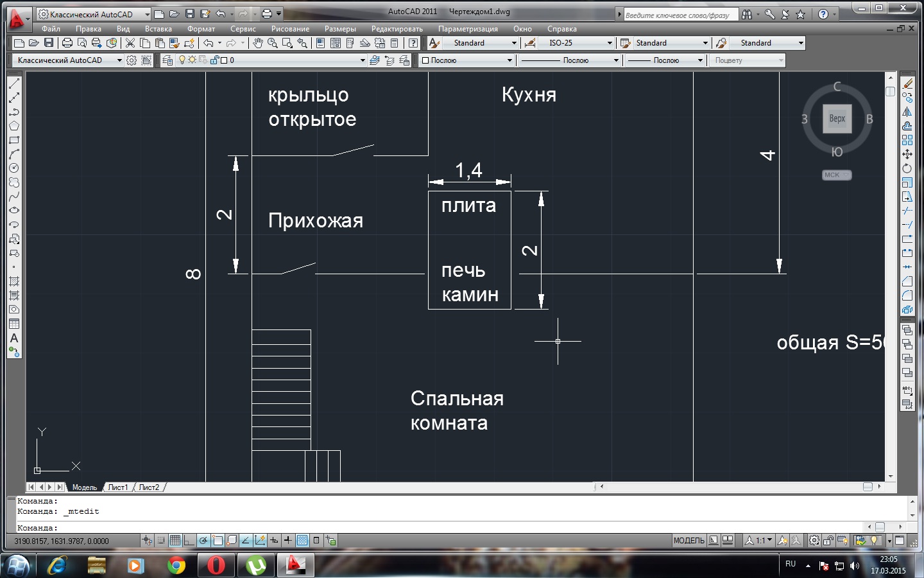Click the Pan hand tool
Image resolution: width=924 pixels, height=578 pixels.
point(258,43)
